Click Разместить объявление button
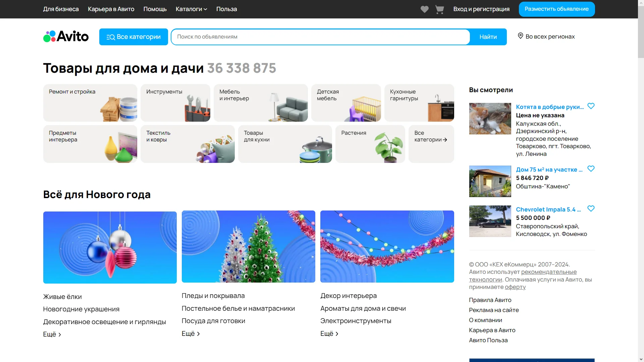The width and height of the screenshot is (644, 362). (x=556, y=9)
